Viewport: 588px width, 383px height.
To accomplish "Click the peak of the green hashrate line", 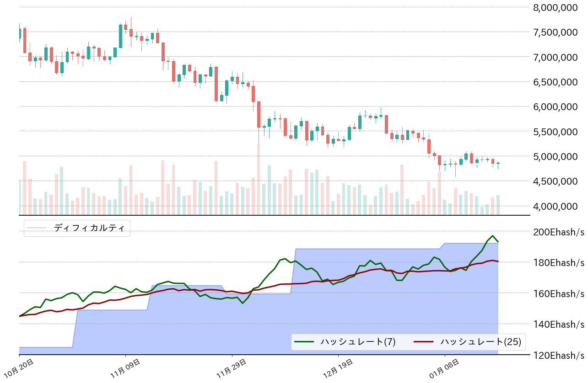I will 493,236.
